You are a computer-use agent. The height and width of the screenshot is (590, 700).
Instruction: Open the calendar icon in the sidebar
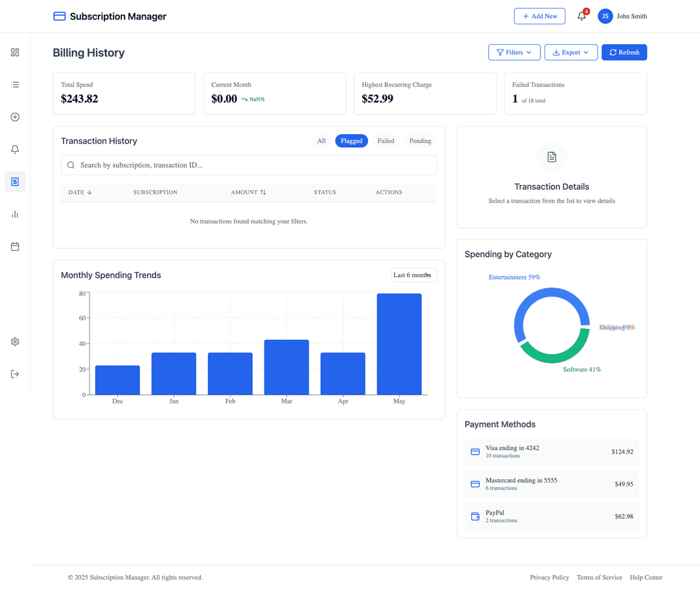(x=14, y=246)
